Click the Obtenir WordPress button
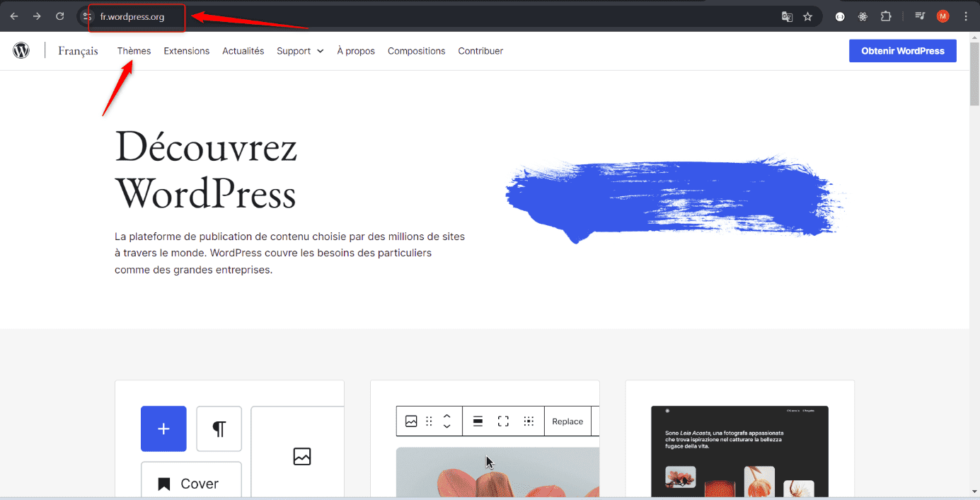 coord(903,51)
